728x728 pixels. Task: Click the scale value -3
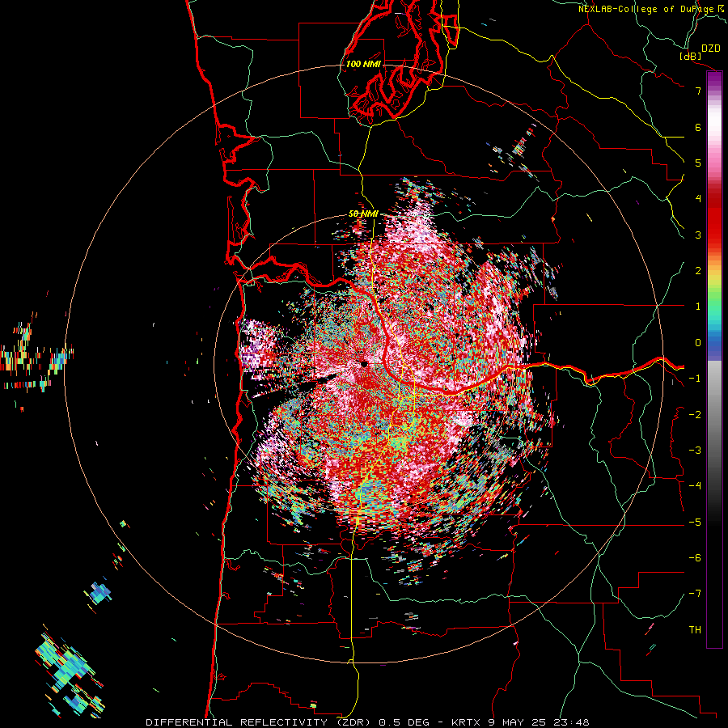(695, 450)
